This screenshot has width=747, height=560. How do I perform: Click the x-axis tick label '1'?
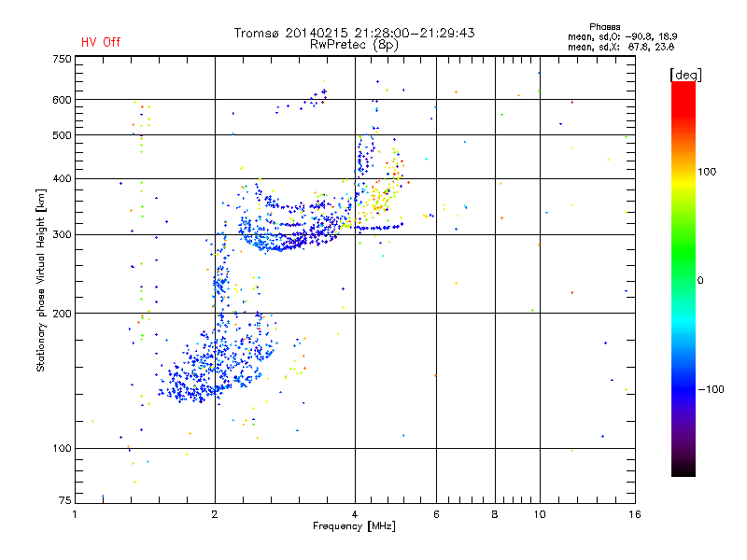pos(75,514)
